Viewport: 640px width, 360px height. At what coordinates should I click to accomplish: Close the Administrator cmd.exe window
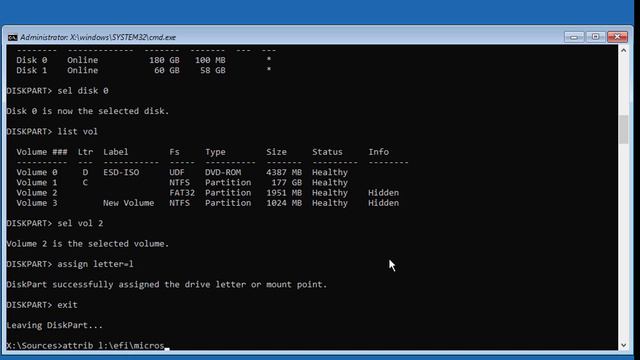tap(617, 37)
